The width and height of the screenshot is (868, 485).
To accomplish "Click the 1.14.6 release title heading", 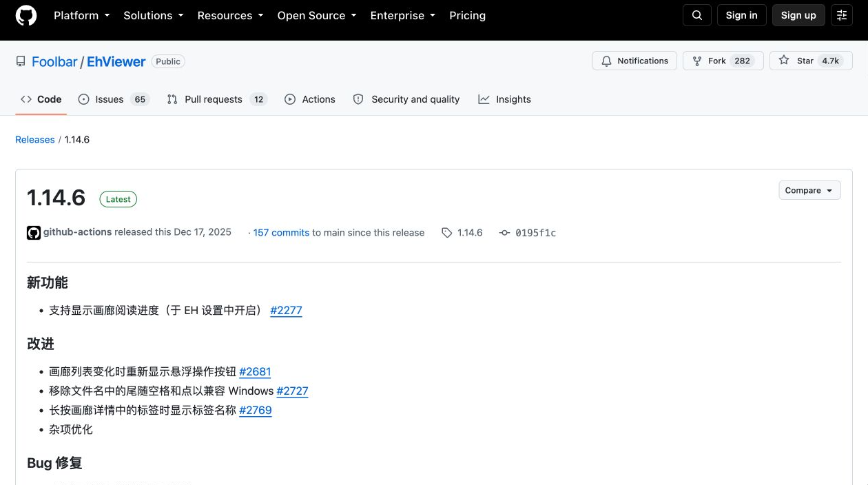I will [56, 198].
